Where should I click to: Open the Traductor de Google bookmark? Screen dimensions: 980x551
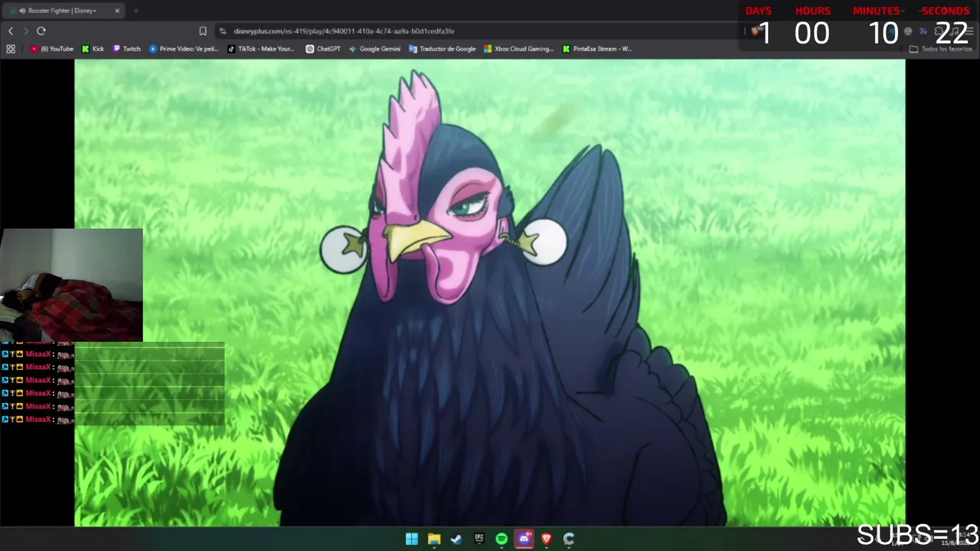tap(443, 49)
